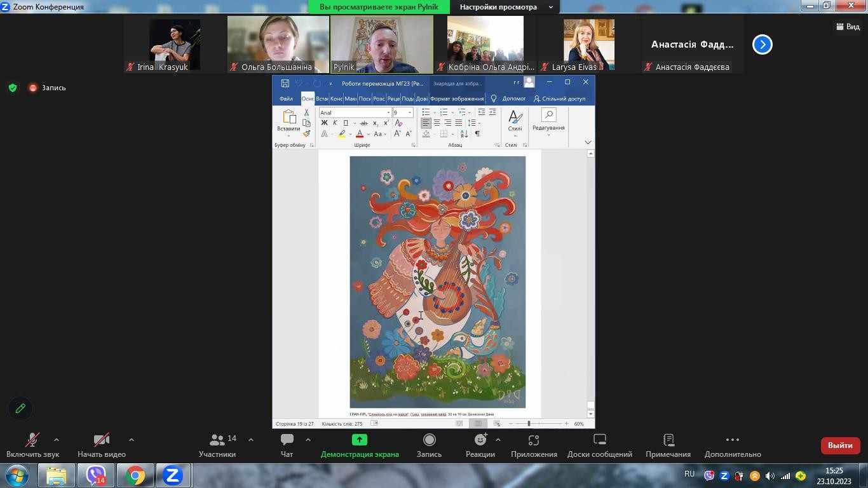Click the Text Effects outlined A icon
Image resolution: width=868 pixels, height=488 pixels.
pos(324,134)
